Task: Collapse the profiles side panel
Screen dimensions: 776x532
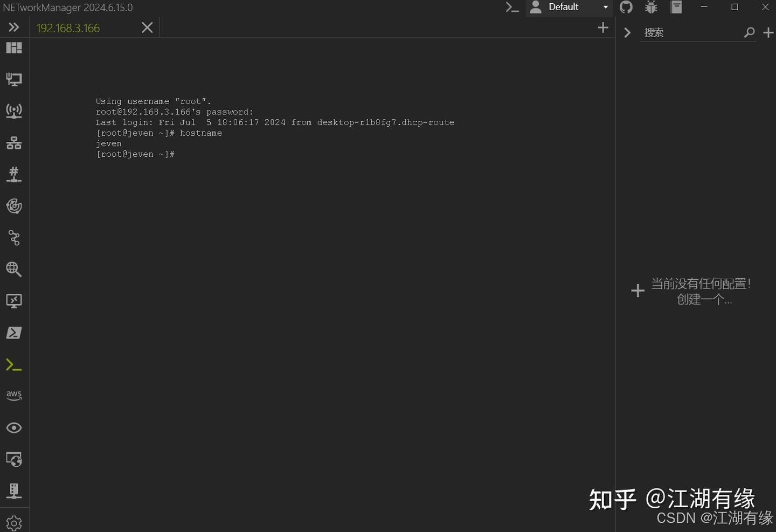Action: 627,32
